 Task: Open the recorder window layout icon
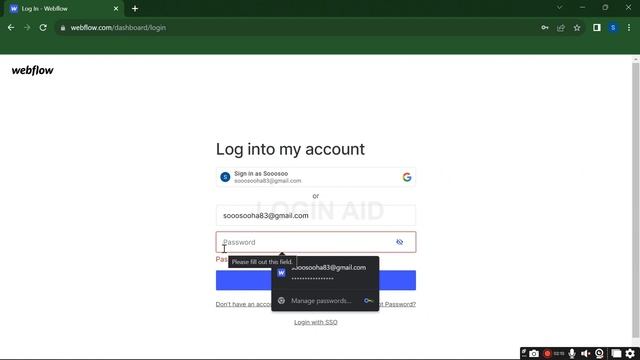[x=616, y=353]
